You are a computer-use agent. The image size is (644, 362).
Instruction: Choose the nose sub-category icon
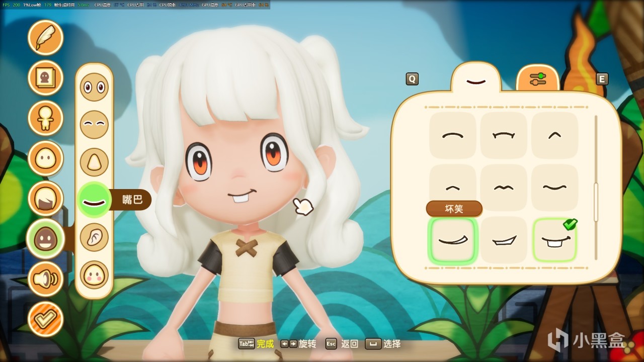click(94, 162)
